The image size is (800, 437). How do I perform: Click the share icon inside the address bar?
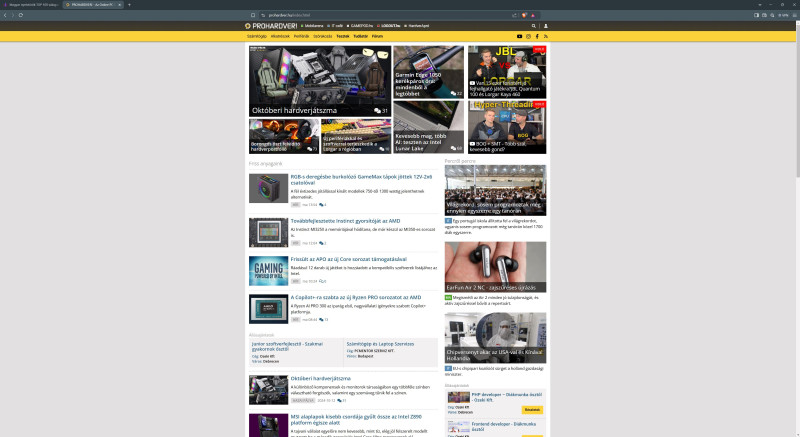coord(514,15)
